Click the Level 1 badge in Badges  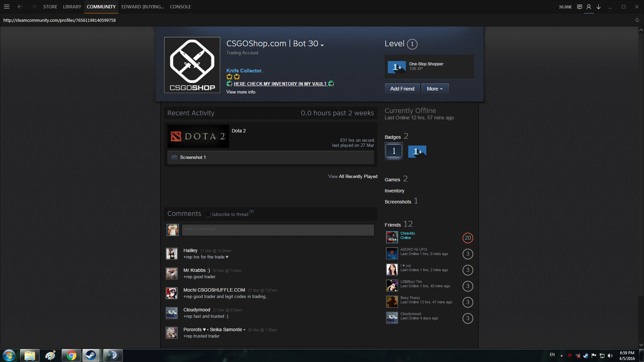(x=393, y=151)
